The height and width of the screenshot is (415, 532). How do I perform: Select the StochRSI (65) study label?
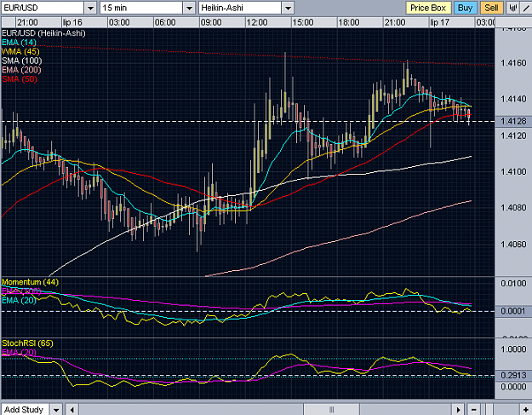27,343
